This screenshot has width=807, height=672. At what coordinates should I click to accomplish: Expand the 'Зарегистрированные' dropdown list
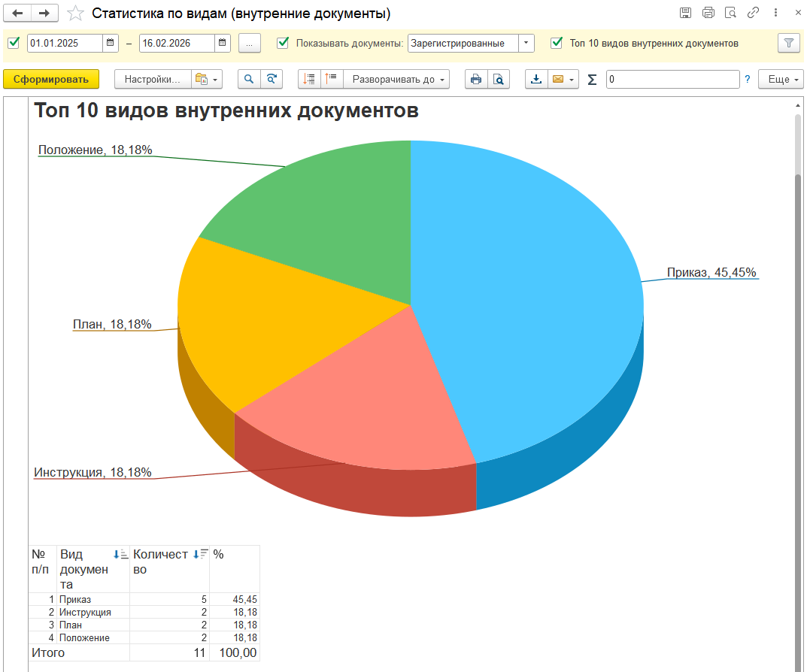(x=526, y=43)
